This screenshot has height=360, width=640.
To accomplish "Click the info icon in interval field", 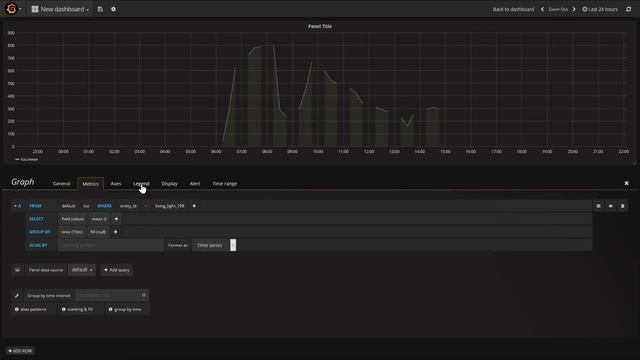I will click(144, 295).
